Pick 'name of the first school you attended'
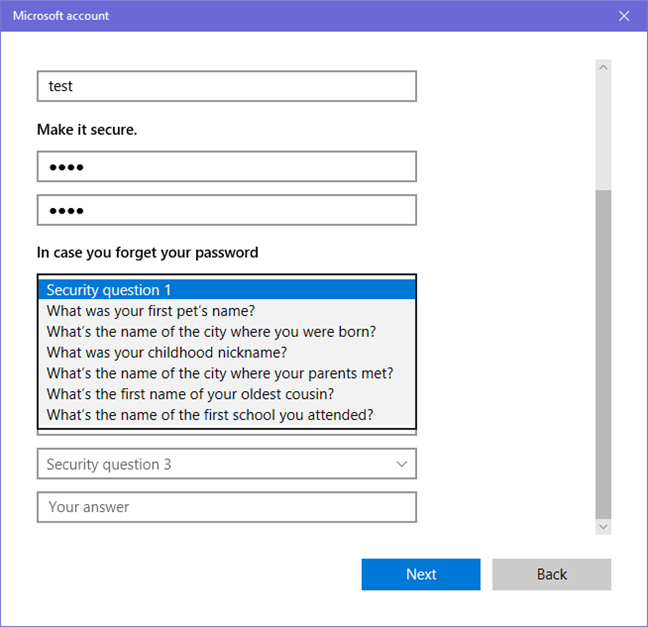 coord(227,415)
